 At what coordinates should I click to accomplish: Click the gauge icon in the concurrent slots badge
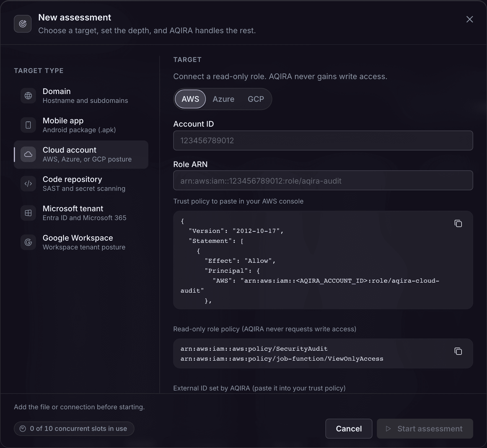[23, 429]
